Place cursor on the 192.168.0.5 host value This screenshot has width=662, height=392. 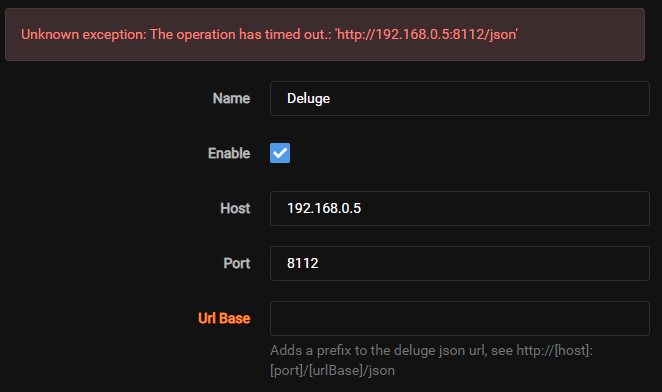click(x=324, y=208)
